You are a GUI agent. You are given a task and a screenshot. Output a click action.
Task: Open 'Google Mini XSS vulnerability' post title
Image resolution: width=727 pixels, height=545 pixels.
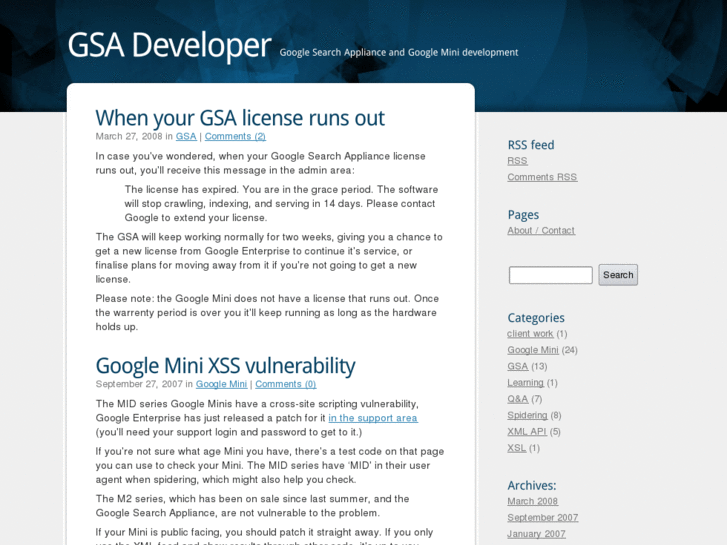pos(225,365)
